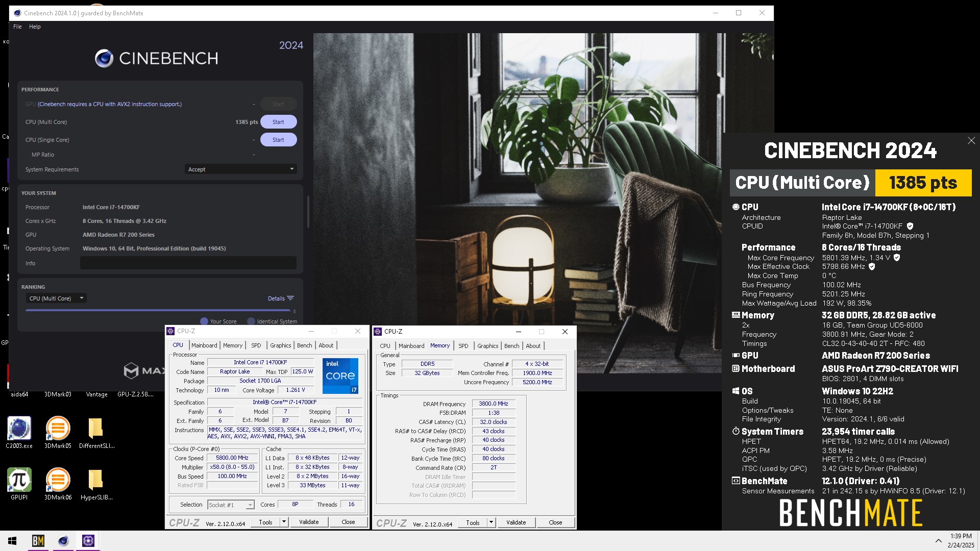Screen dimensions: 980x551
Task: Click the CPU-Z title bar icon of left window
Action: tap(171, 331)
